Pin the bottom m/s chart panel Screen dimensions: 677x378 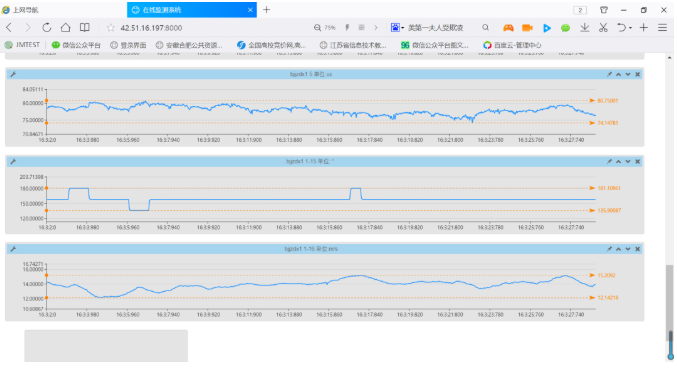tap(609, 249)
